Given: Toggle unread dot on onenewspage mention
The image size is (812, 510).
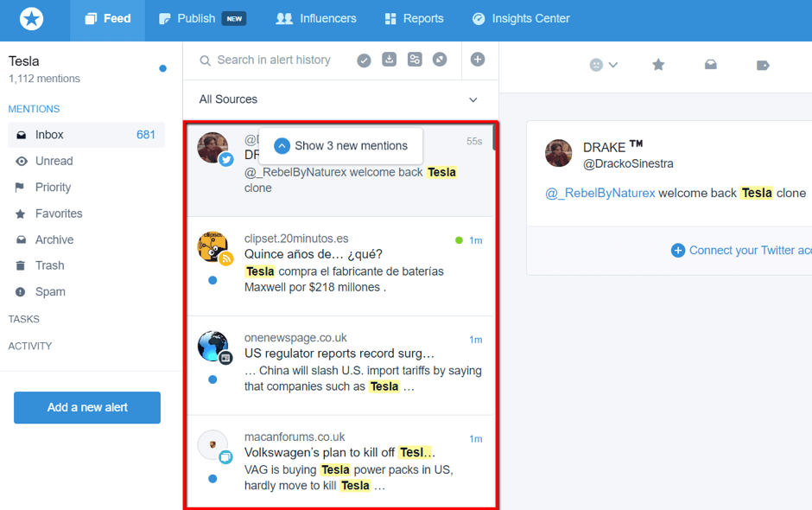Looking at the screenshot, I should pos(213,380).
